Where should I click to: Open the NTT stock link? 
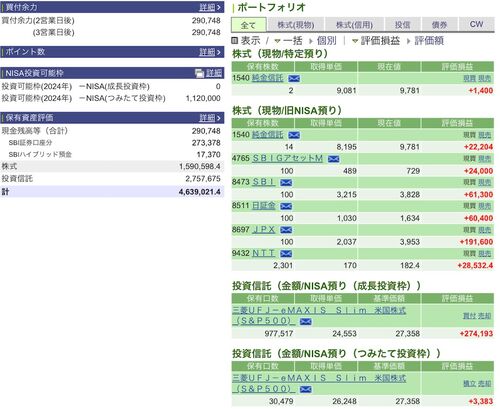(x=264, y=253)
